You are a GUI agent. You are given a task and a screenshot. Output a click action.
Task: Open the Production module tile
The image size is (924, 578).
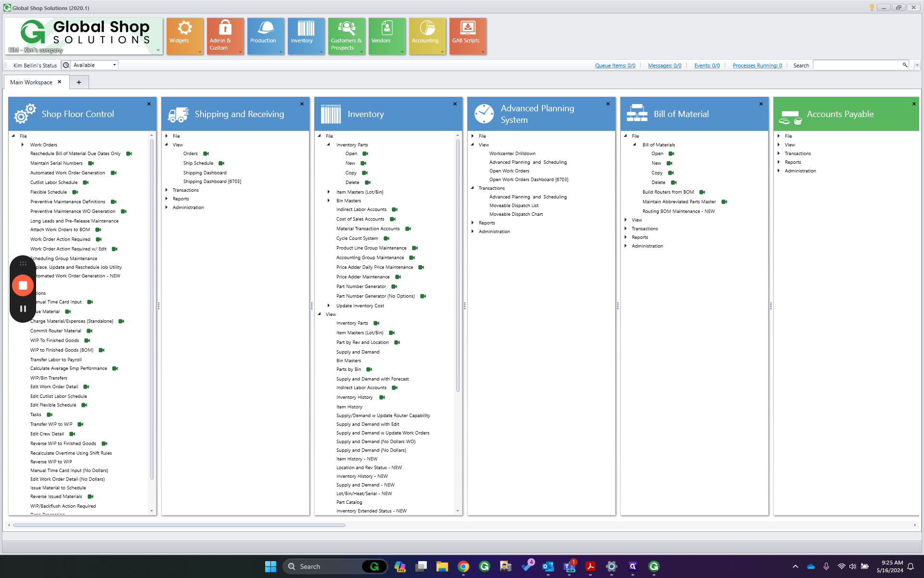coord(266,36)
